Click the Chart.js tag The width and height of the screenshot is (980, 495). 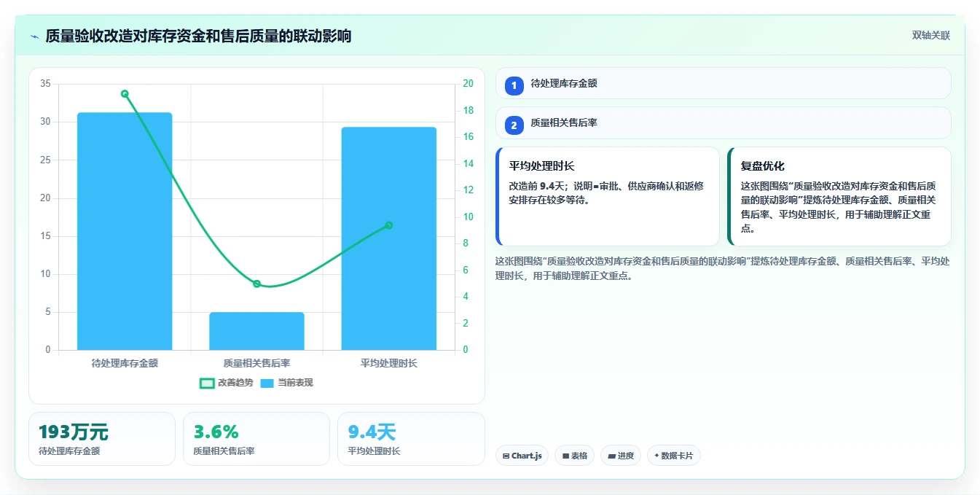click(522, 456)
